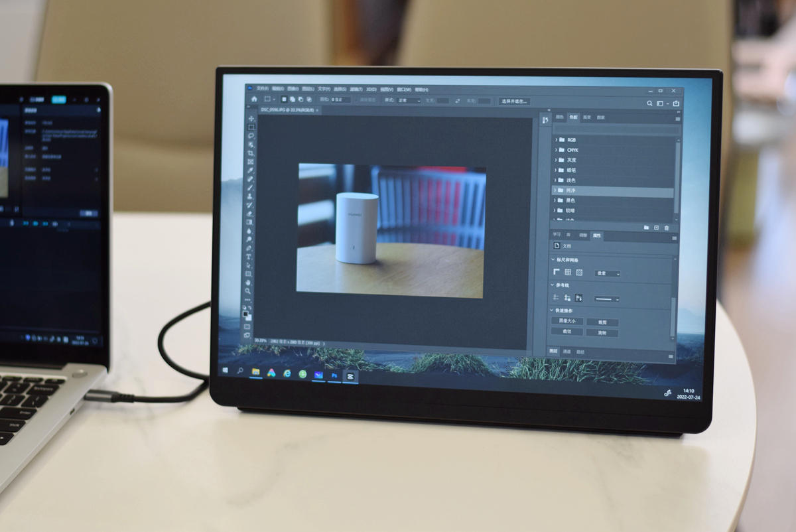Select the Brush tool
This screenshot has height=532, width=796.
coord(251,187)
